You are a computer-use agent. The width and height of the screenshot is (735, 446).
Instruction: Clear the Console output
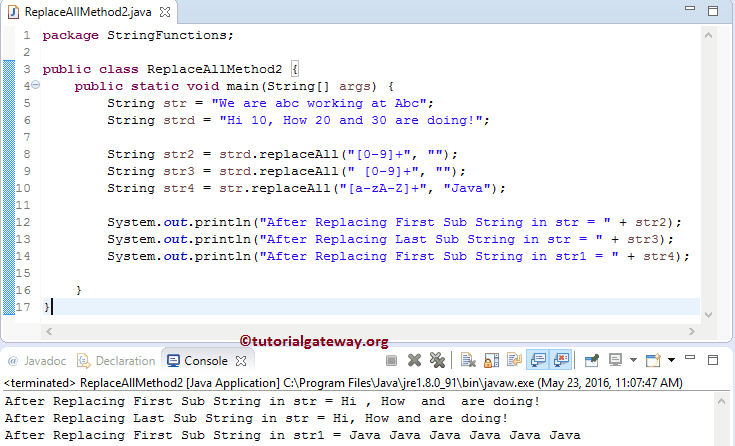[x=468, y=360]
